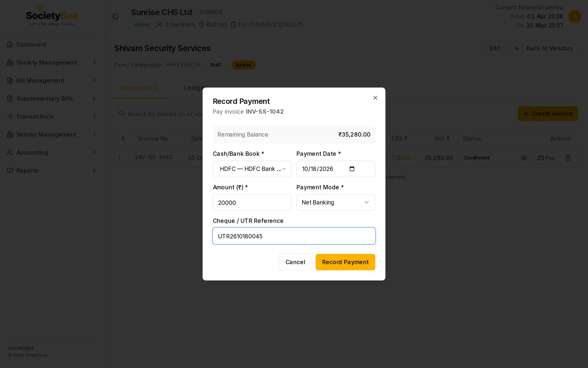Click the Remaining Balance ₹35,280.00 value
This screenshot has height=368, width=588.
coord(354,135)
